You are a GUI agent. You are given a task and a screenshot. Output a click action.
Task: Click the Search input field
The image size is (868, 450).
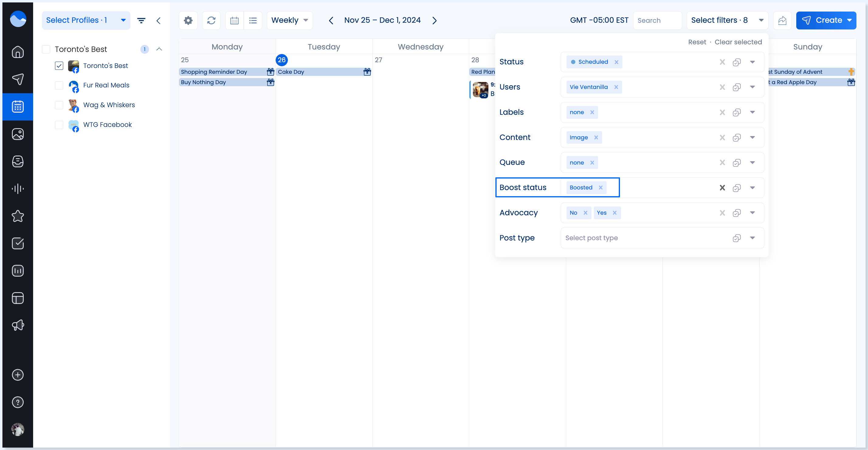pyautogui.click(x=657, y=20)
